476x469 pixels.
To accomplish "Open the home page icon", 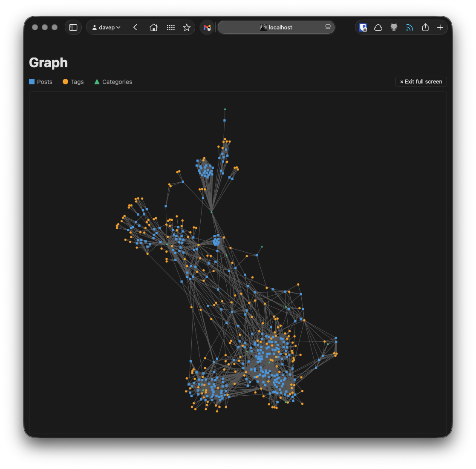I will click(153, 27).
